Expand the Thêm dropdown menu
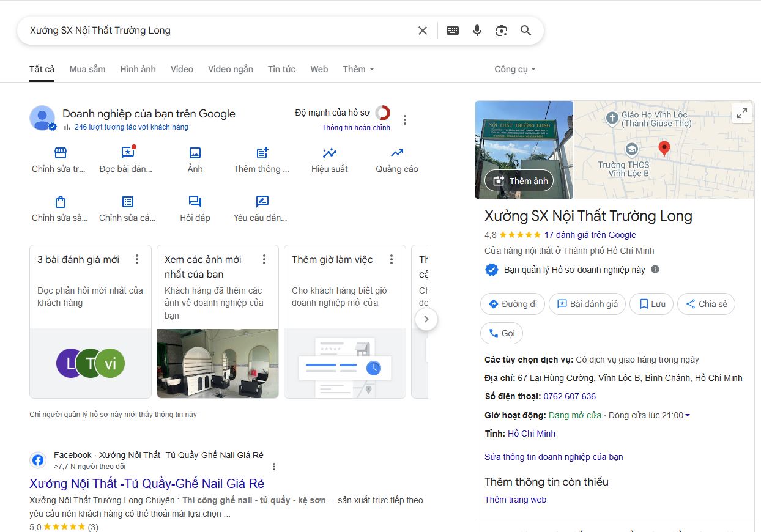This screenshot has height=532, width=761. [x=358, y=69]
